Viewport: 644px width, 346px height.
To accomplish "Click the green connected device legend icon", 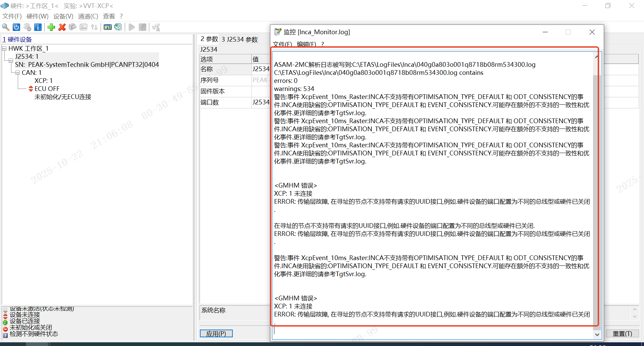I will (5, 322).
